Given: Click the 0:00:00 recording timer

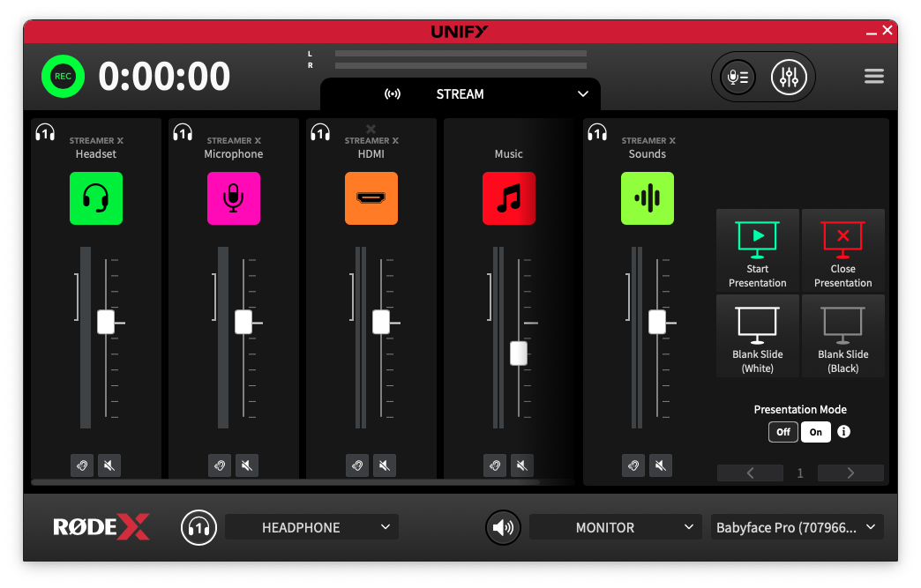Looking at the screenshot, I should pyautogui.click(x=164, y=77).
